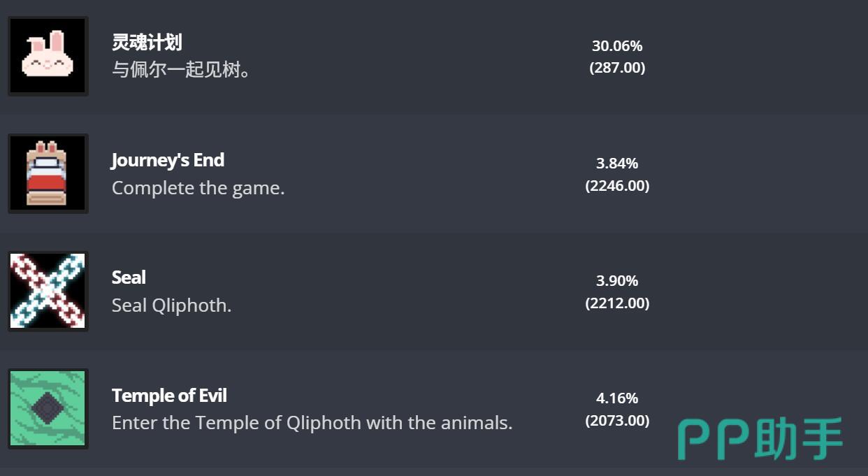Click the (2246.00) score value
This screenshot has width=868, height=476.
617,185
